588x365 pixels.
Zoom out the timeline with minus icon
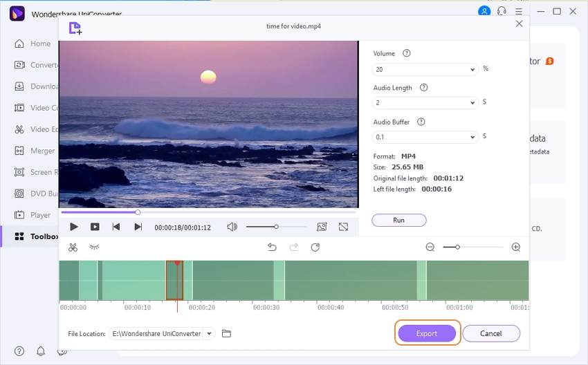[x=430, y=247]
